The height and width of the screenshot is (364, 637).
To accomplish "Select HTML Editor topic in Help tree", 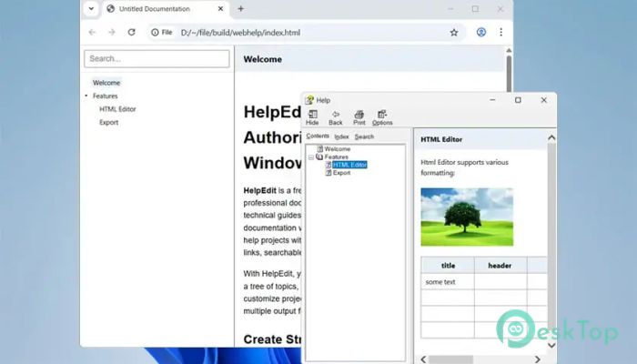I will click(x=349, y=165).
